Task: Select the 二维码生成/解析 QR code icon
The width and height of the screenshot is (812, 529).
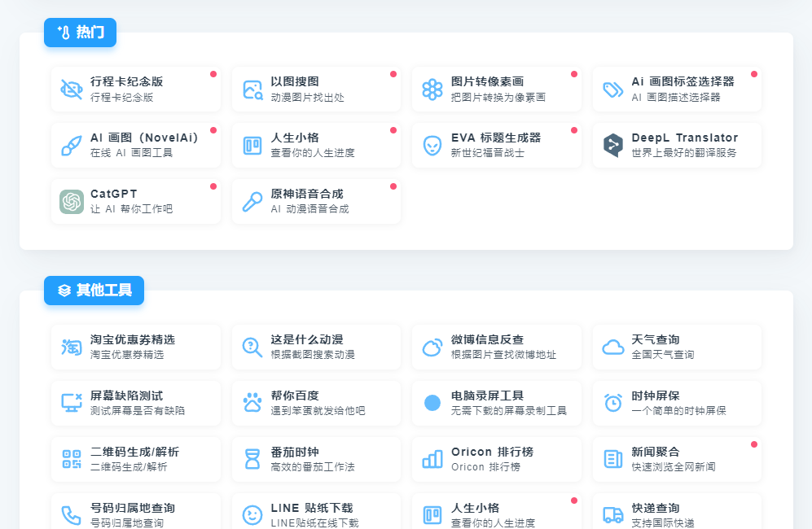Action: pyautogui.click(x=72, y=458)
